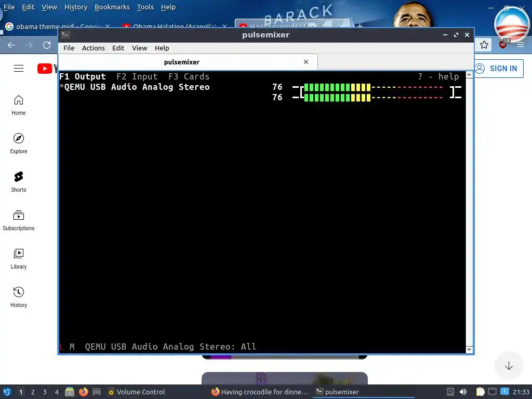Viewport: 532px width, 399px height.
Task: Click show desktop icon in taskbar
Action: 97,392
